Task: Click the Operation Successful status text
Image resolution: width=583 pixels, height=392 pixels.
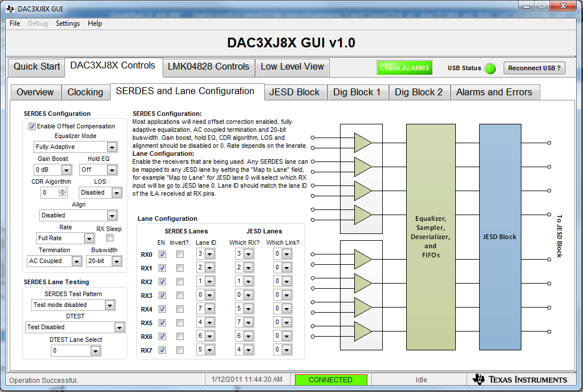Action: [43, 381]
